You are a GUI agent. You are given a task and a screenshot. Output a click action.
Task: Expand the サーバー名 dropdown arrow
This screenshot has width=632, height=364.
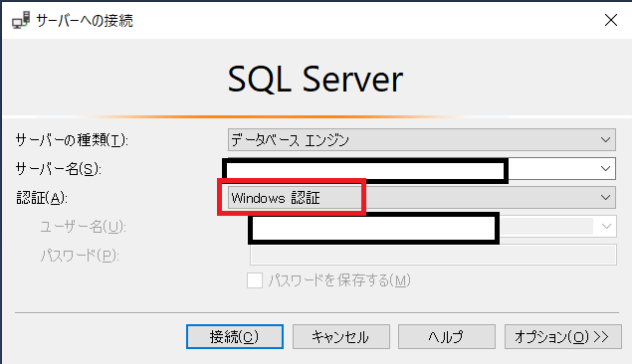click(605, 168)
